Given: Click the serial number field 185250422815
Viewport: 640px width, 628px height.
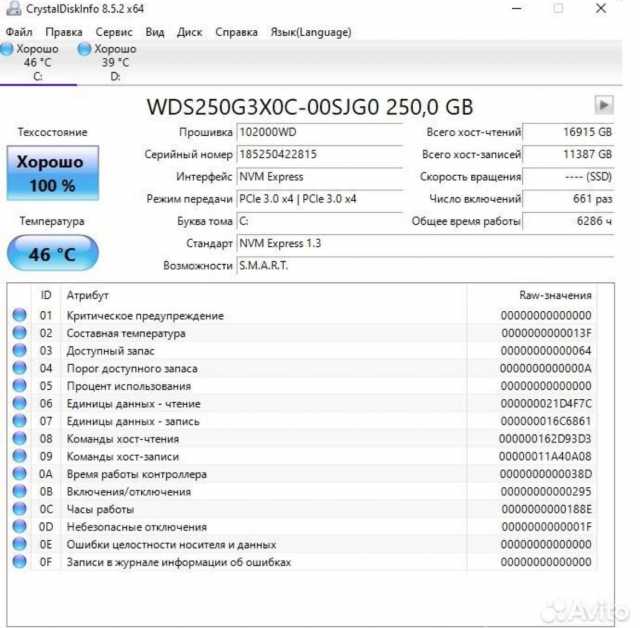Looking at the screenshot, I should (320, 154).
